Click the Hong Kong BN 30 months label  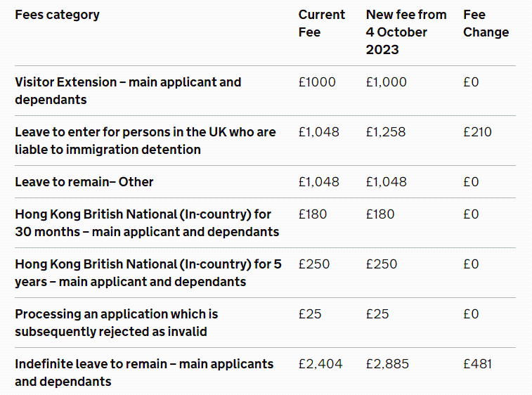146,223
